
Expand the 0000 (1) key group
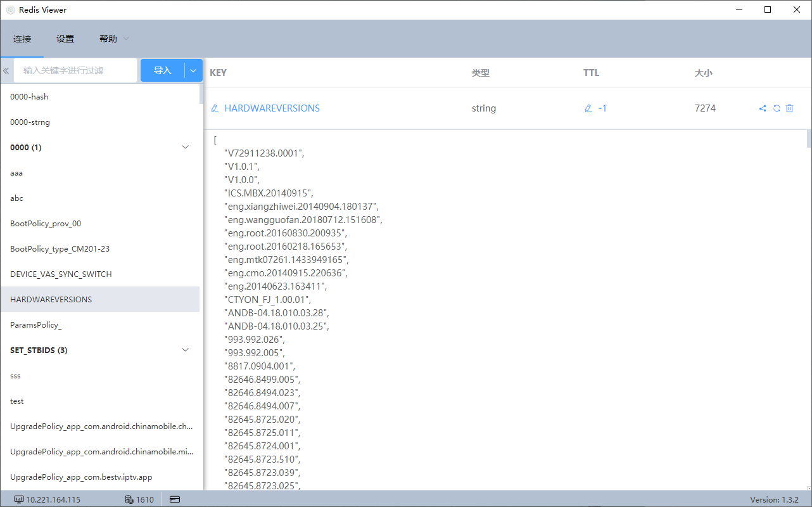(x=186, y=147)
